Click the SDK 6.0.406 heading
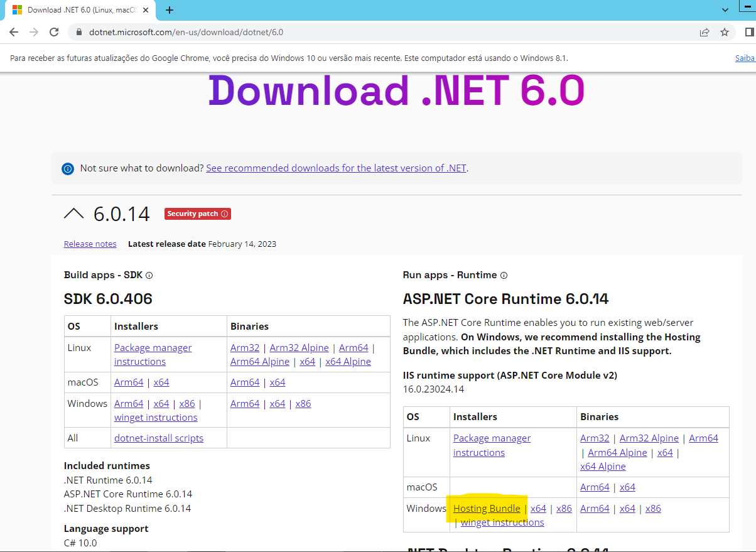Image resolution: width=756 pixels, height=552 pixels. click(x=108, y=299)
